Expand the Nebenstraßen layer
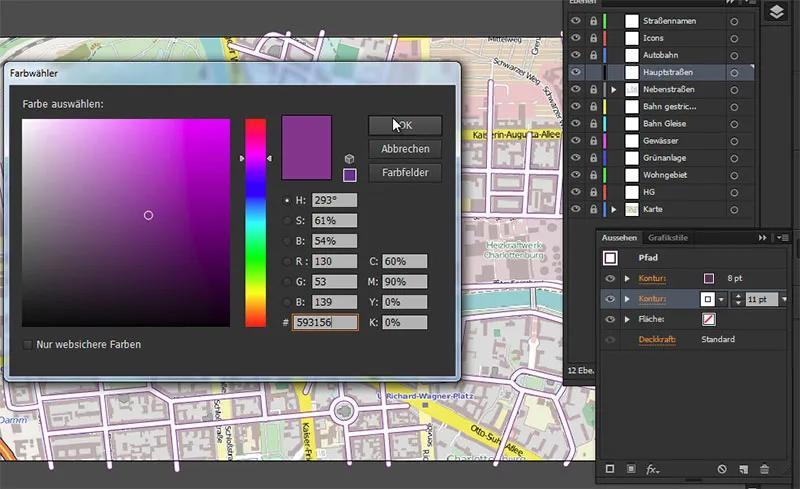Image resolution: width=800 pixels, height=489 pixels. coord(614,90)
